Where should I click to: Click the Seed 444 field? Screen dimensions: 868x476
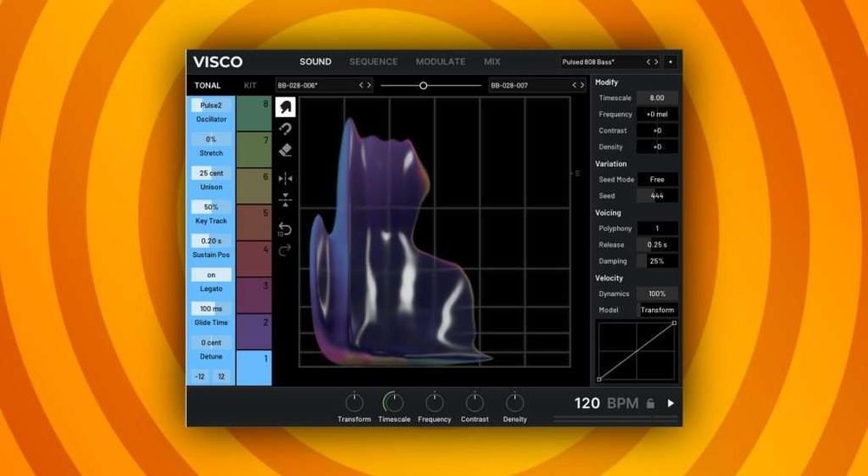click(x=657, y=195)
